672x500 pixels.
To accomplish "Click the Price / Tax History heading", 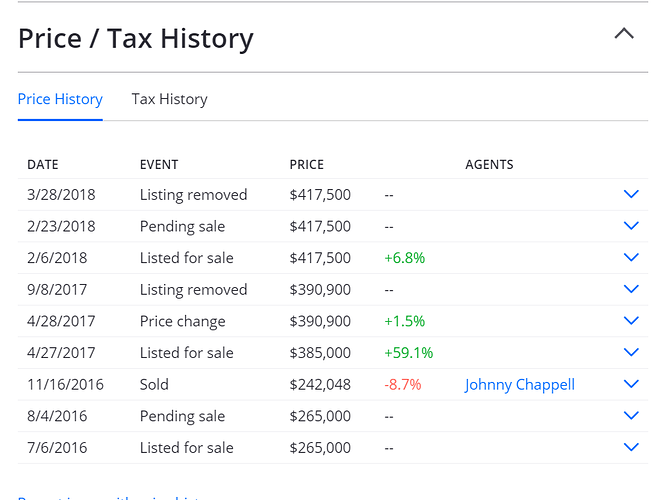I will tap(136, 39).
